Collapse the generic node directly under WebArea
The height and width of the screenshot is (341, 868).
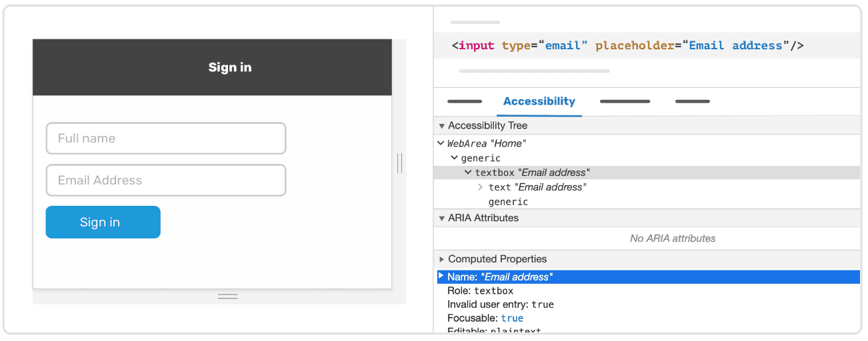pyautogui.click(x=454, y=158)
